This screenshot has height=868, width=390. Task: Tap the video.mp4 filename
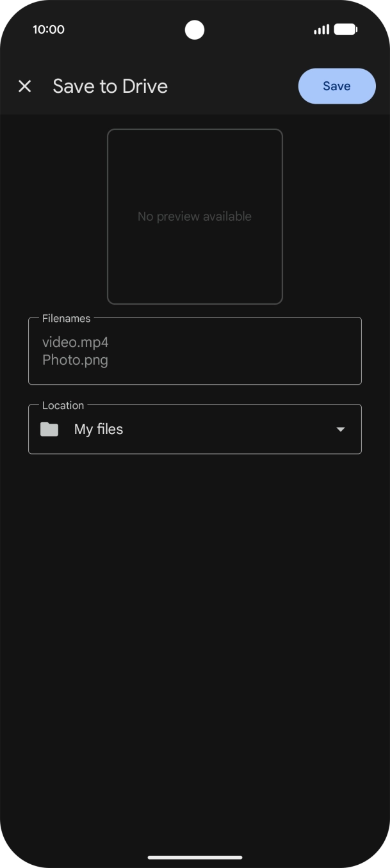(76, 342)
